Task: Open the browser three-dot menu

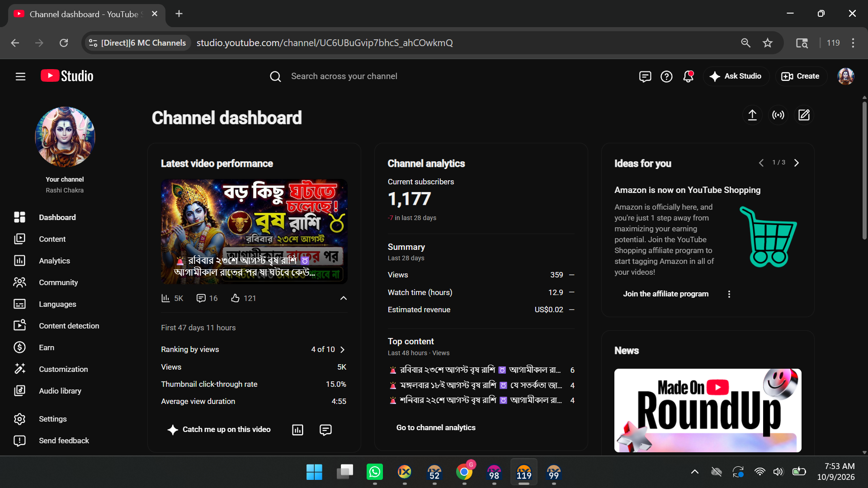Action: (853, 43)
